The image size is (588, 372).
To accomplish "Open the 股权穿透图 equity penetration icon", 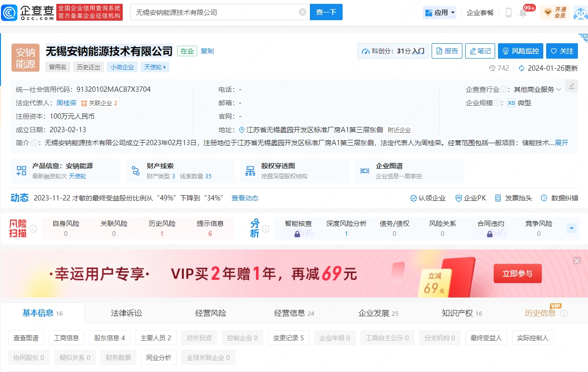I will click(x=251, y=171).
